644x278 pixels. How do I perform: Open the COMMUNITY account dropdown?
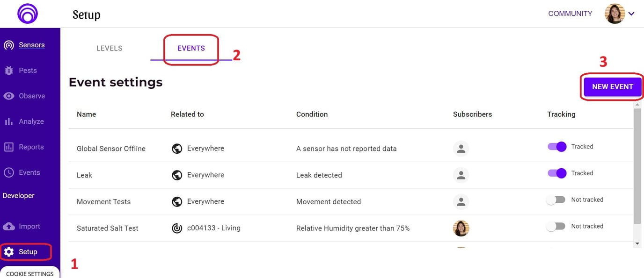(x=570, y=14)
